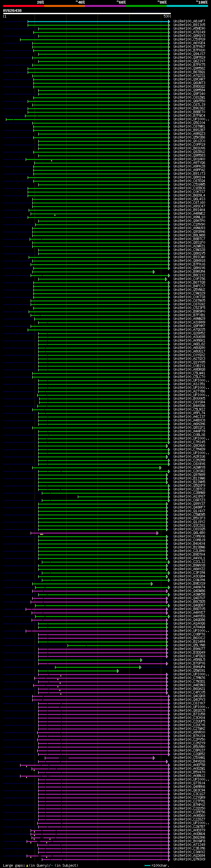This screenshot has width=211, height=868.
Task: Open hit UniRef100_A6YGE4
Action: coord(190,43)
